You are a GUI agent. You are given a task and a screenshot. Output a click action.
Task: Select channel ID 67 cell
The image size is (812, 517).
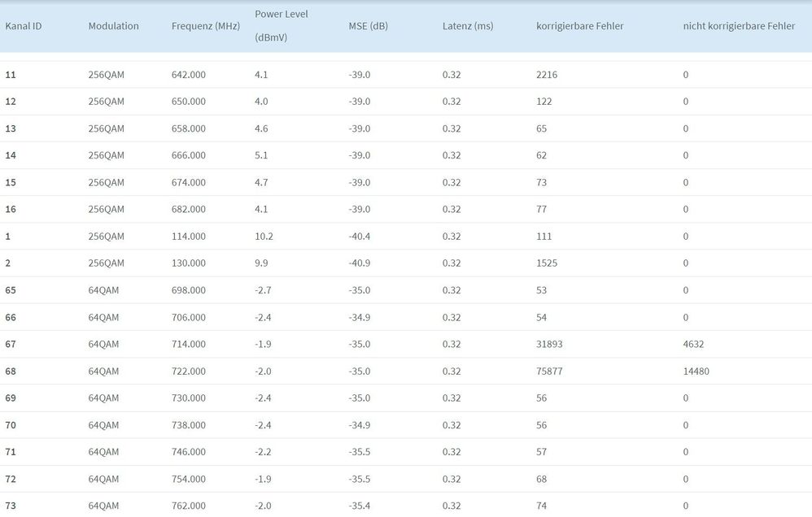(x=11, y=344)
